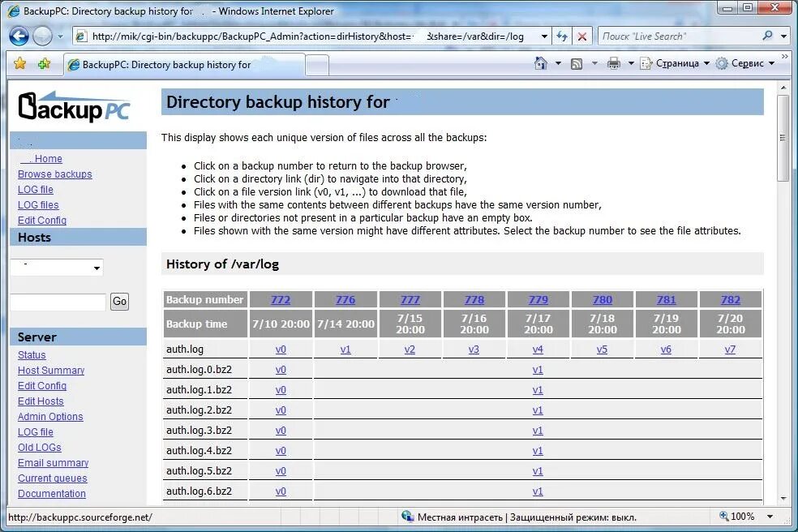Open the Home page via toolbar icon
This screenshot has height=532, width=798.
coord(541,62)
